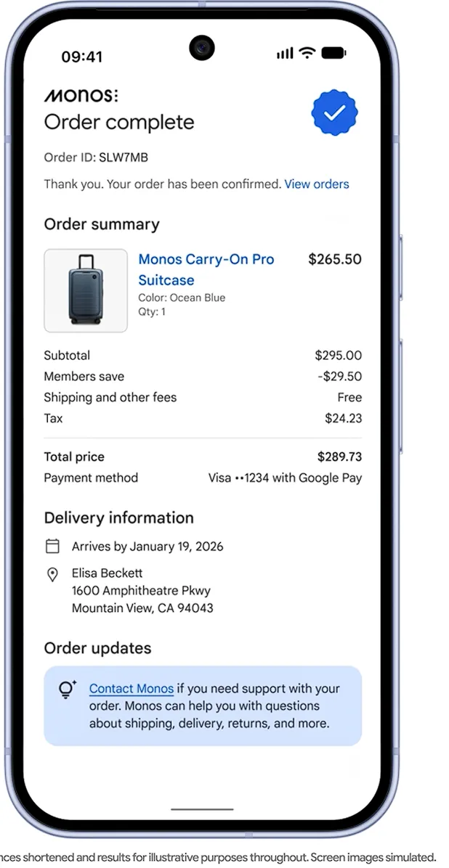Tap the Wi-Fi icon in the status bar

pos(307,52)
